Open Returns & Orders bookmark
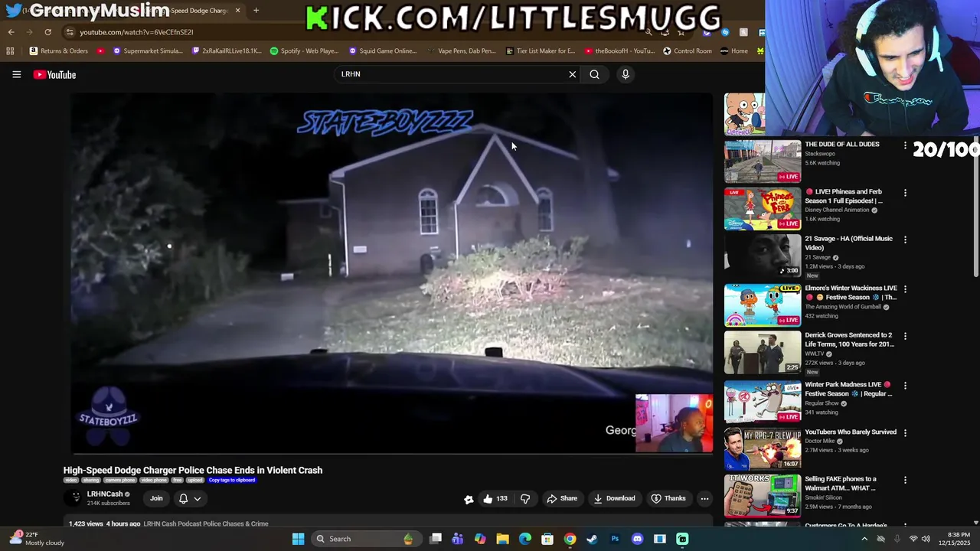This screenshot has height=551, width=980. [x=58, y=51]
